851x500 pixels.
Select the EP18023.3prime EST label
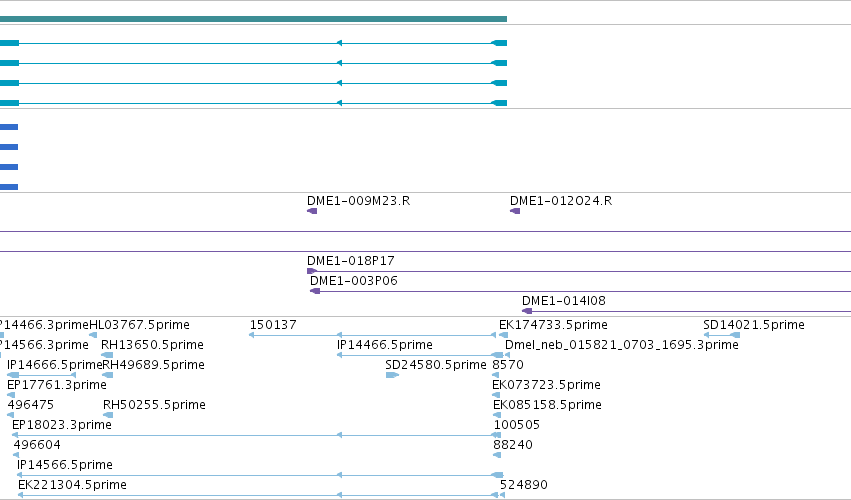click(x=61, y=425)
